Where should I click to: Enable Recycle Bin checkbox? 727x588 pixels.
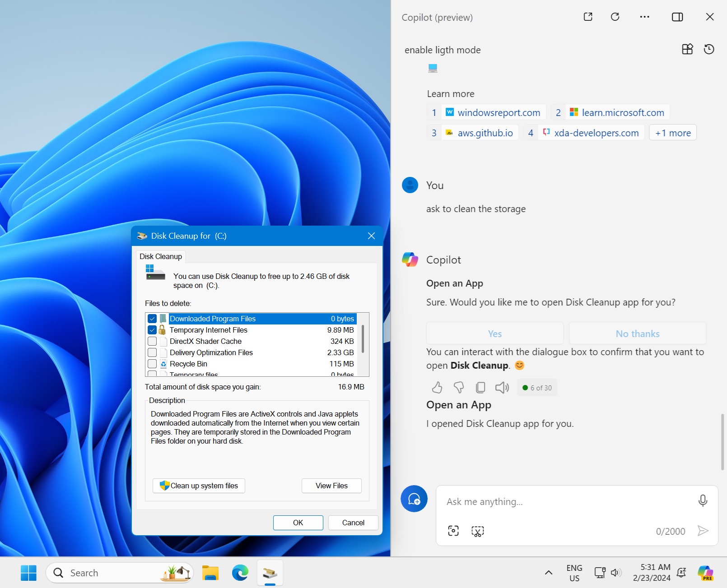(152, 364)
